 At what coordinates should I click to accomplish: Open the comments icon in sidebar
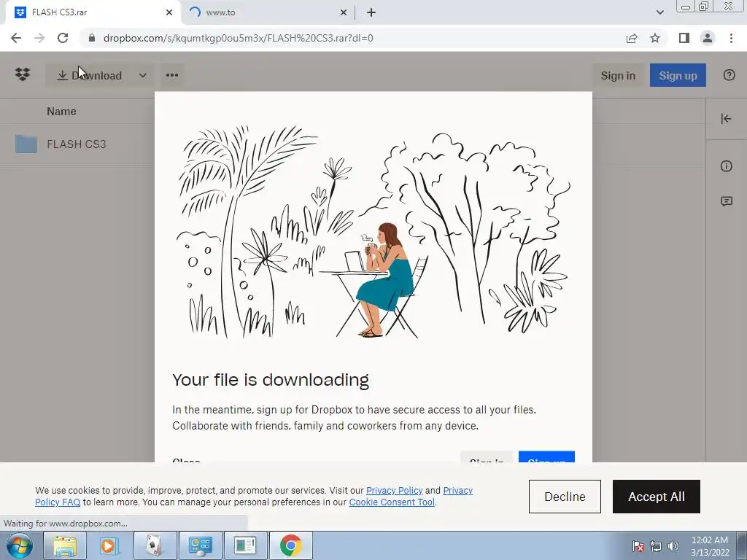coord(726,201)
